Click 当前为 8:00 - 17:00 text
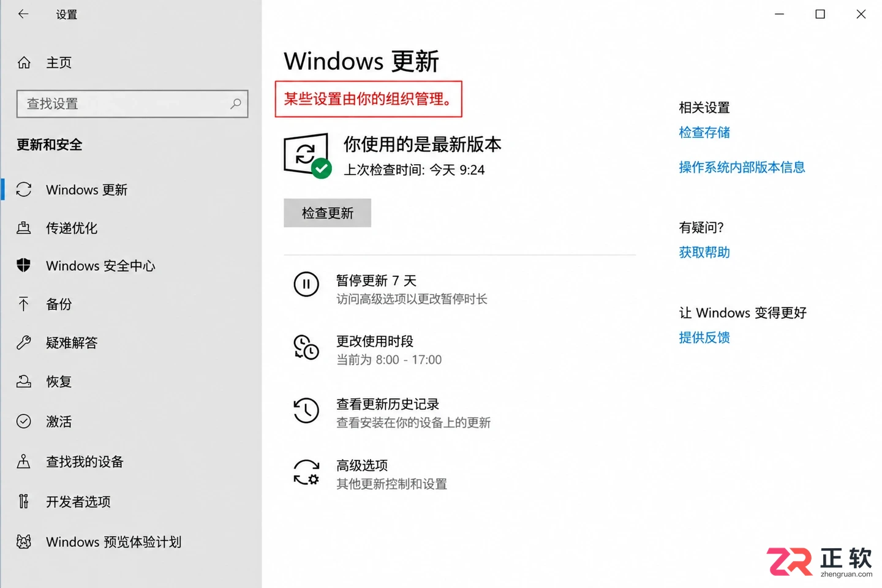 pos(389,360)
